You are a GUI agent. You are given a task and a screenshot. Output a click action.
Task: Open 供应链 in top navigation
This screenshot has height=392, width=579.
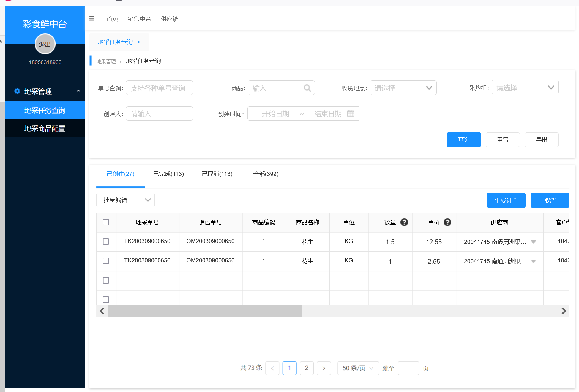coord(170,19)
